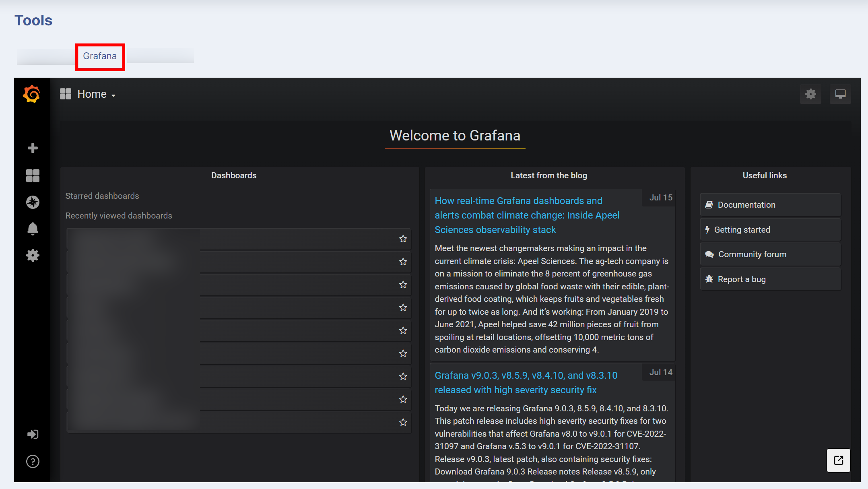Open the Explore compass icon
The width and height of the screenshot is (868, 489).
point(33,202)
